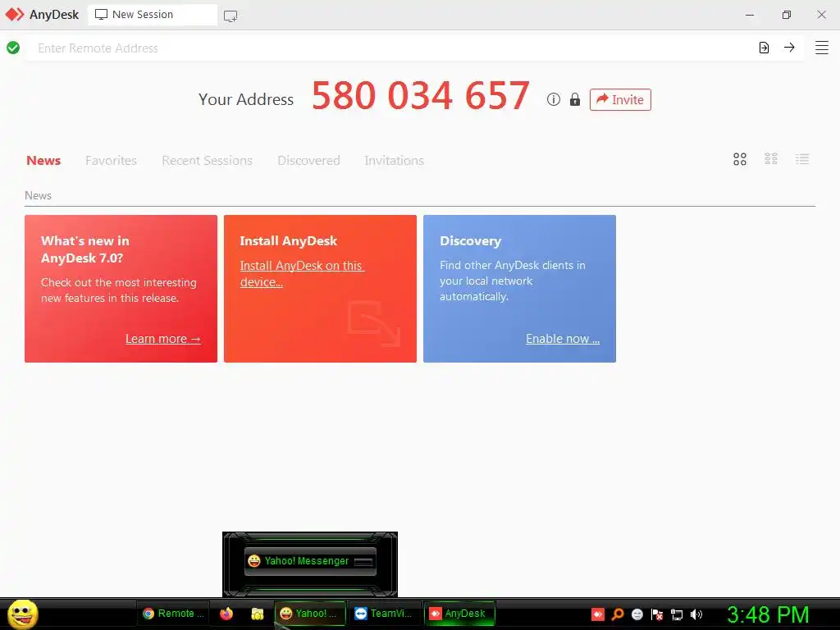840x630 pixels.
Task: Switch to small tiles view
Action: tap(771, 159)
